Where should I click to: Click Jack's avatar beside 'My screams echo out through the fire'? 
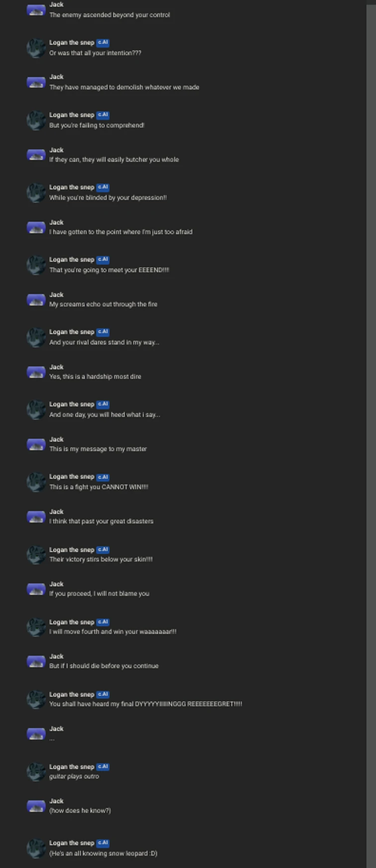(36, 300)
